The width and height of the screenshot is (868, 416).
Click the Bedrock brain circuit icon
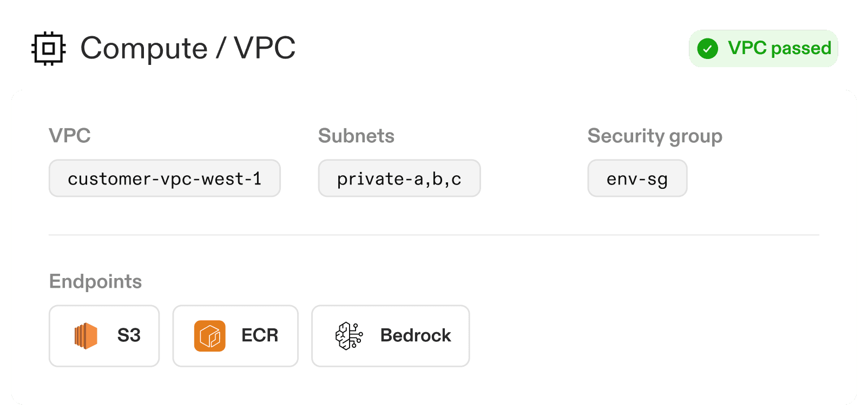[x=349, y=336]
